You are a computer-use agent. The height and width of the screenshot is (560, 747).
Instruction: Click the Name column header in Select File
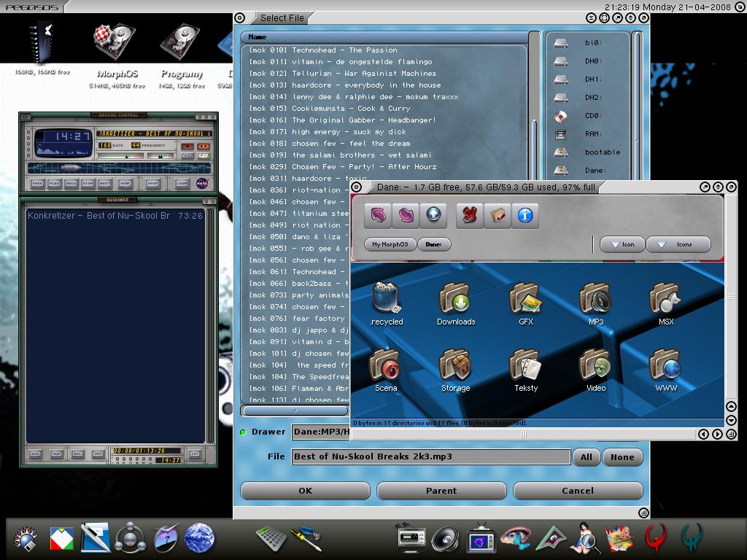pyautogui.click(x=384, y=36)
